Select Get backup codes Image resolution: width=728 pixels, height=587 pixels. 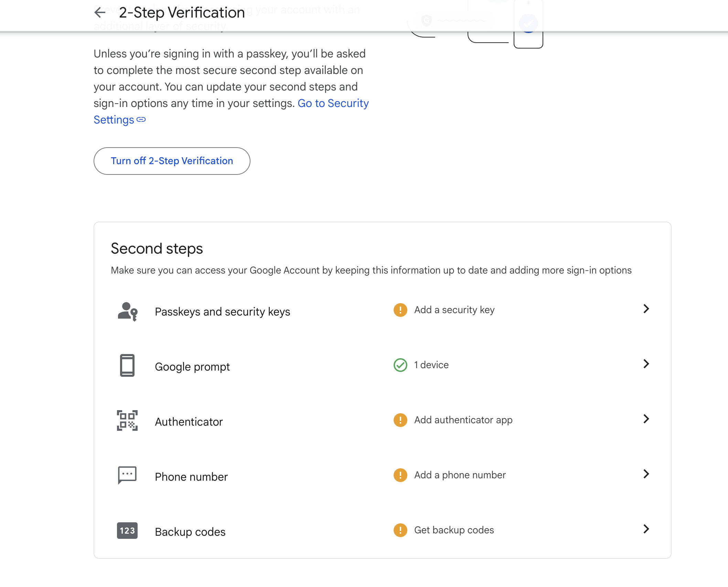(454, 530)
